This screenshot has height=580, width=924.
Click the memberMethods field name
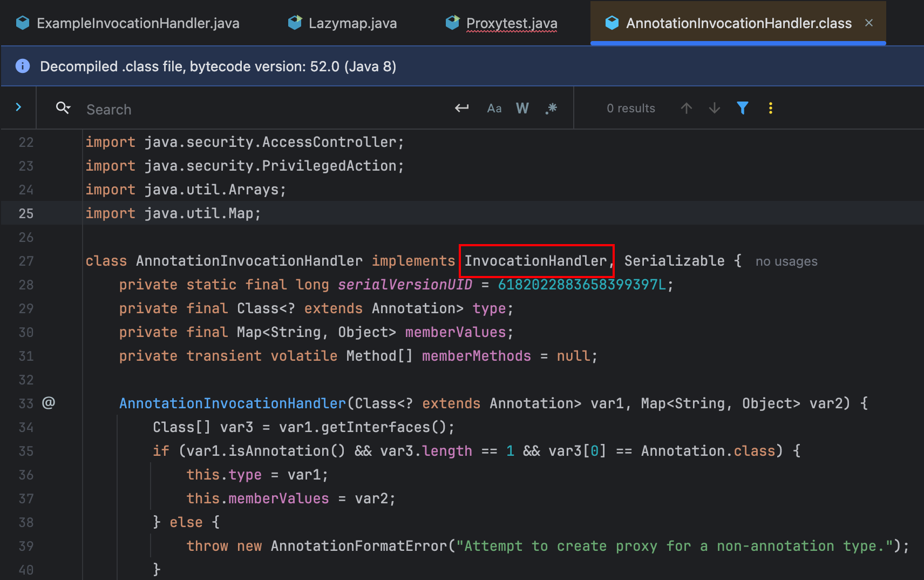[477, 356]
